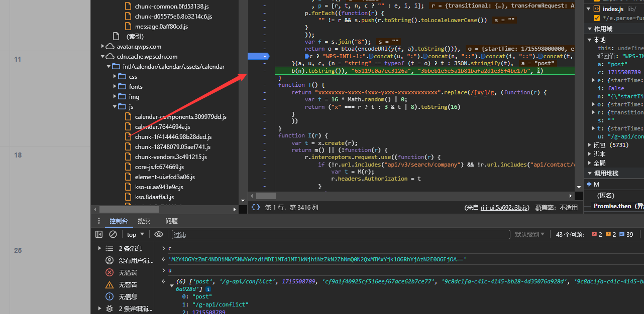Open the 默认级别 log level dropdown
This screenshot has width=644, height=314.
(x=530, y=234)
